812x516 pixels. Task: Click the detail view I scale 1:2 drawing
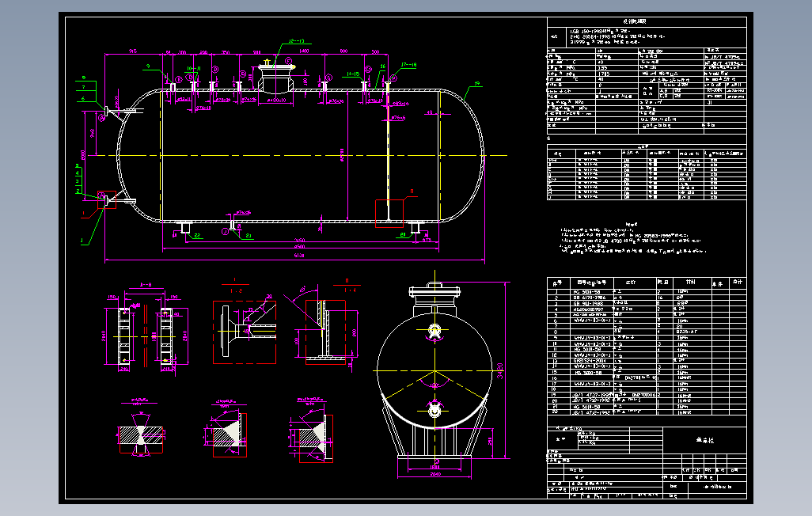[x=245, y=332]
